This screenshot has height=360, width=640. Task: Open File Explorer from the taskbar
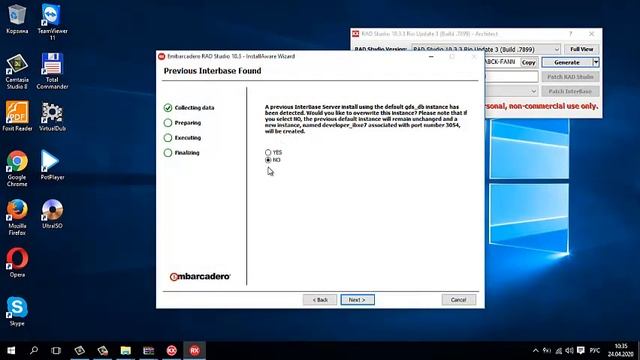point(125,350)
